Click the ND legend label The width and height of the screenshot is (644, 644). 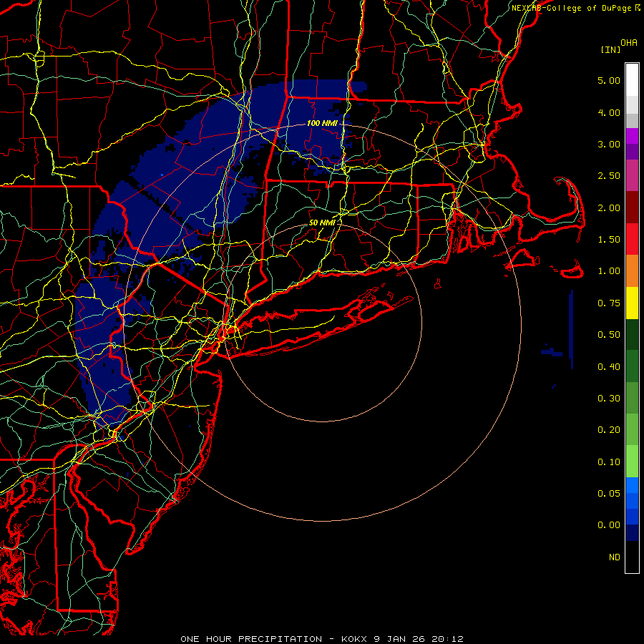tap(615, 557)
